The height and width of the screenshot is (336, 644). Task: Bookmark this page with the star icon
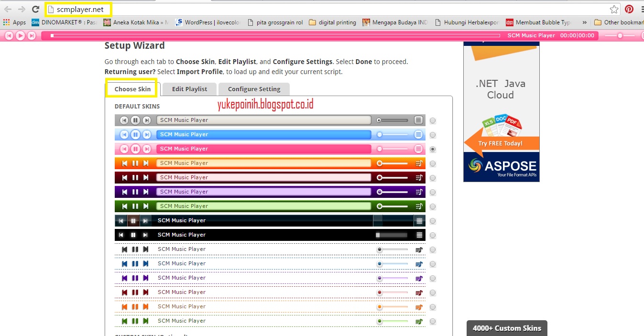[614, 9]
